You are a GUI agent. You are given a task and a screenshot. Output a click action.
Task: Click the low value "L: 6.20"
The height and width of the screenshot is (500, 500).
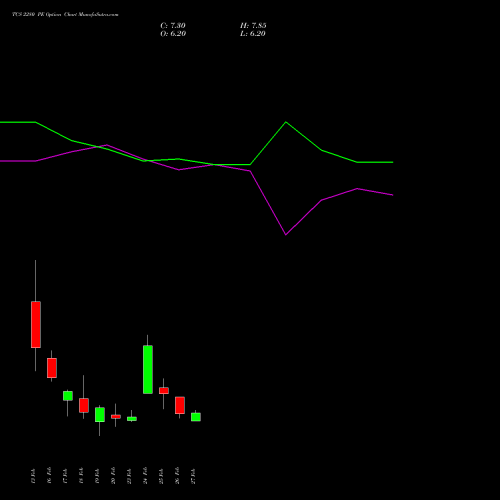tap(253, 34)
